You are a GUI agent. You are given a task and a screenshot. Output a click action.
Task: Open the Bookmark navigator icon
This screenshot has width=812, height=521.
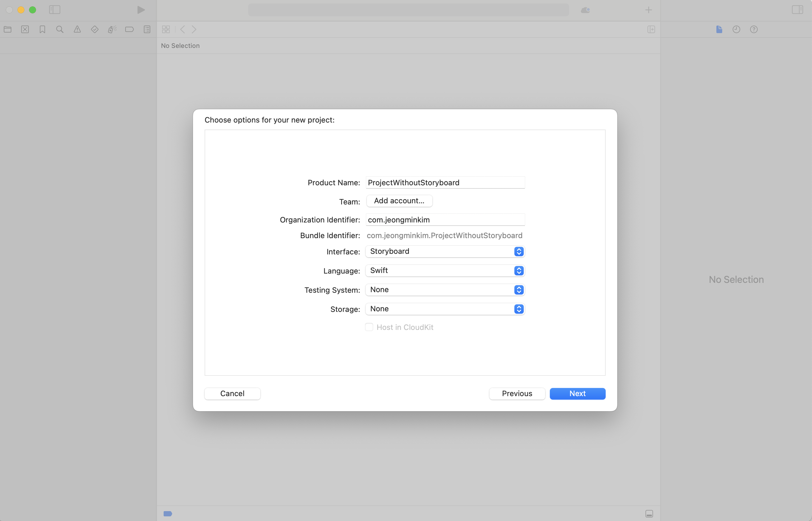(x=42, y=29)
